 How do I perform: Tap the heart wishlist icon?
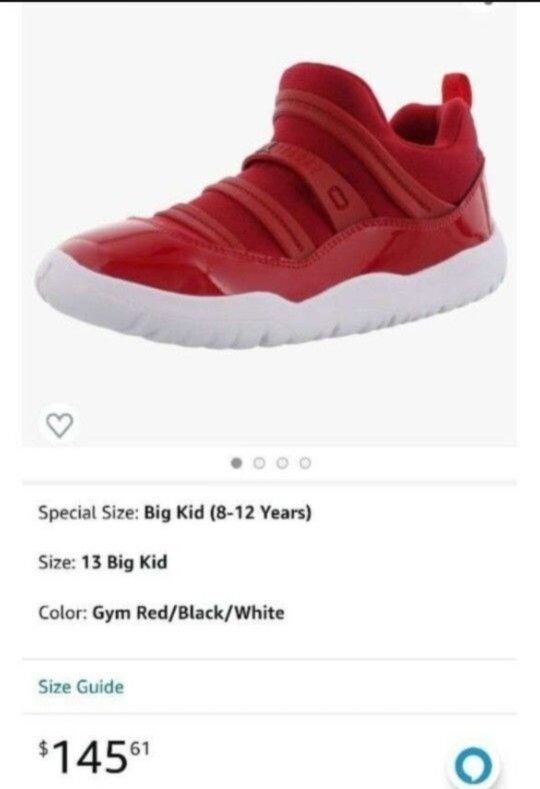(x=60, y=425)
